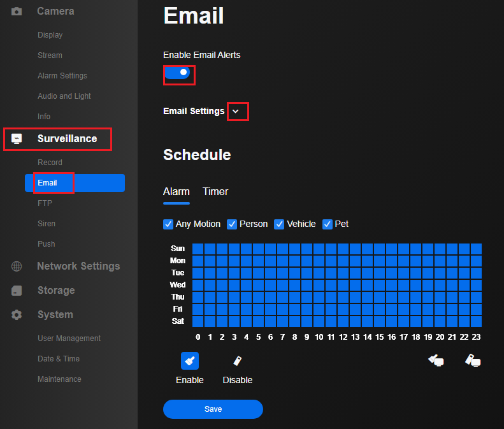The height and width of the screenshot is (429, 504).
Task: Uncheck the Any Motion checkbox
Action: 168,224
